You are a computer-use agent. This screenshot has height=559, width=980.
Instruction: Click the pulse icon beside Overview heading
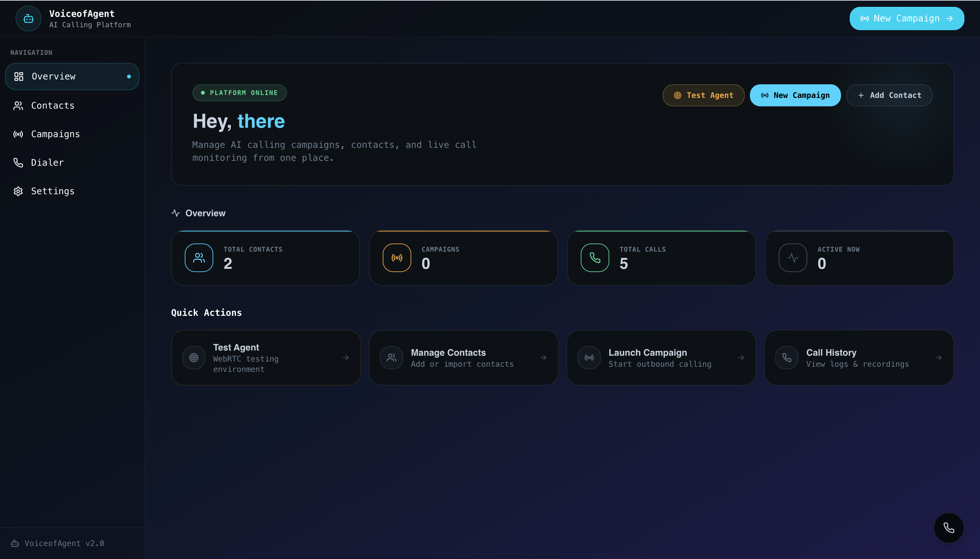click(x=176, y=213)
